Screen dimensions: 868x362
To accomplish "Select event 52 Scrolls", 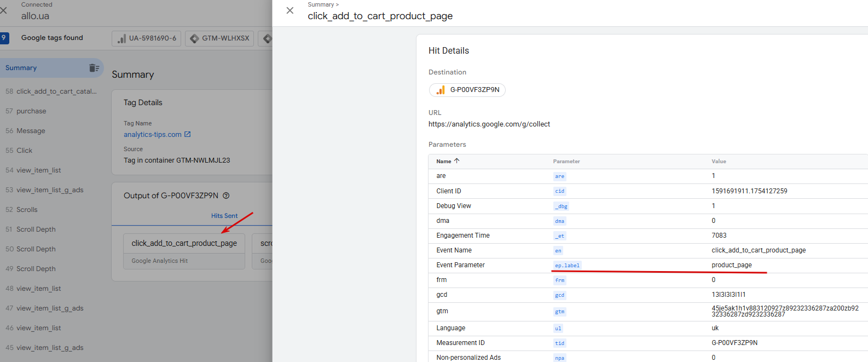I will (x=27, y=210).
